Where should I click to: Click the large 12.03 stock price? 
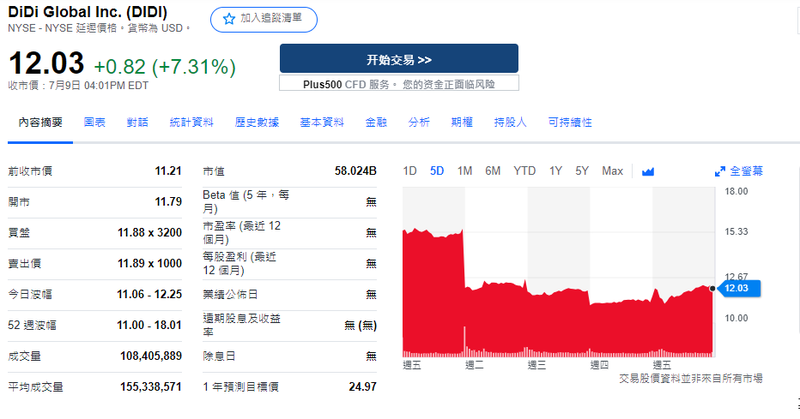(x=46, y=63)
